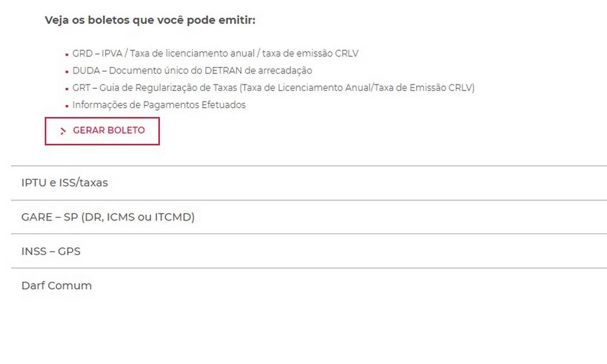Expand the Darf Comum section
This screenshot has width=607, height=364.
[56, 285]
